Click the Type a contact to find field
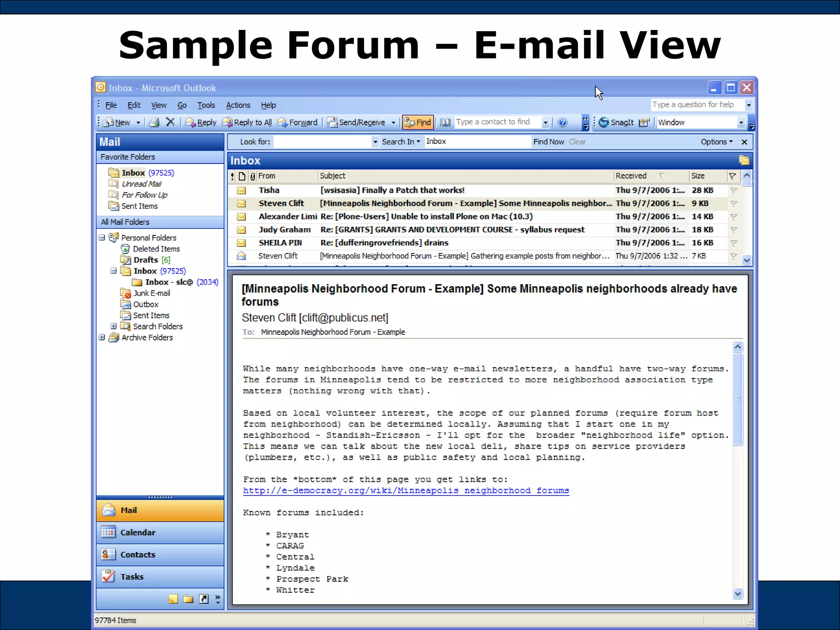The image size is (840, 630). pyautogui.click(x=498, y=122)
